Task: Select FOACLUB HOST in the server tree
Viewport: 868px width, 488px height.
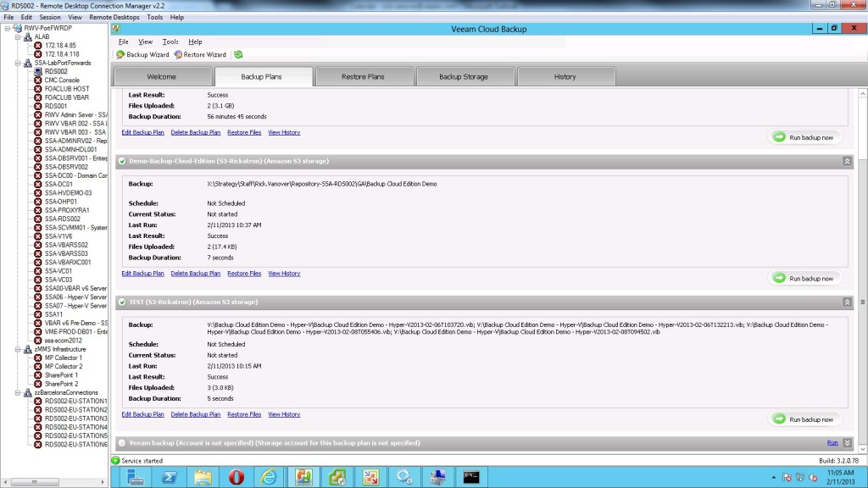Action: coord(67,89)
